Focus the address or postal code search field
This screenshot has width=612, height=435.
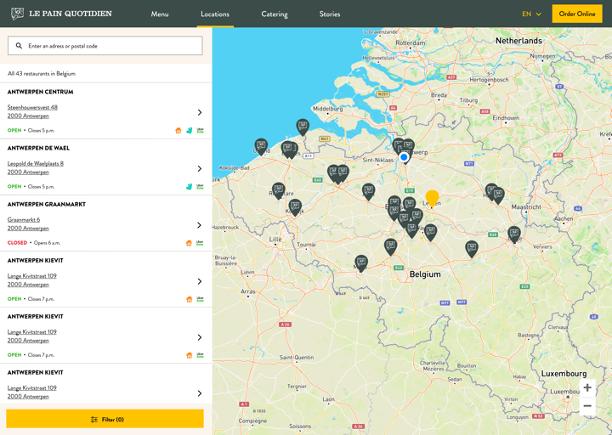point(105,46)
